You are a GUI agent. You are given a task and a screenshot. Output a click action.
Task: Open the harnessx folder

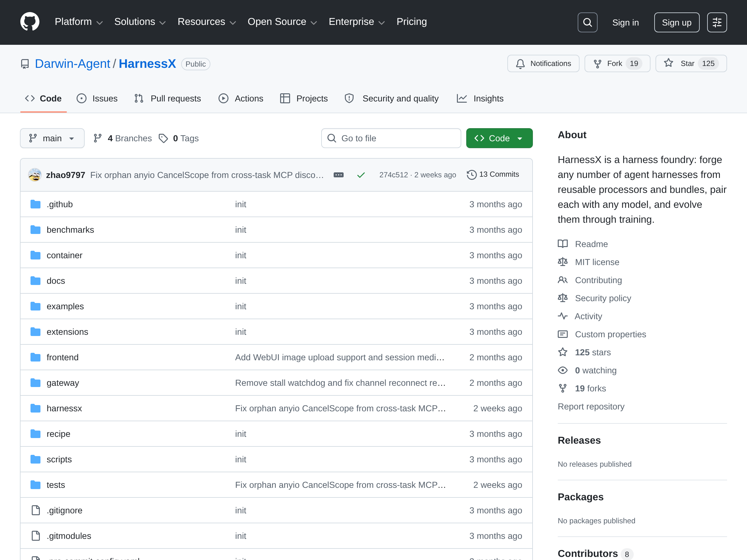coord(64,408)
